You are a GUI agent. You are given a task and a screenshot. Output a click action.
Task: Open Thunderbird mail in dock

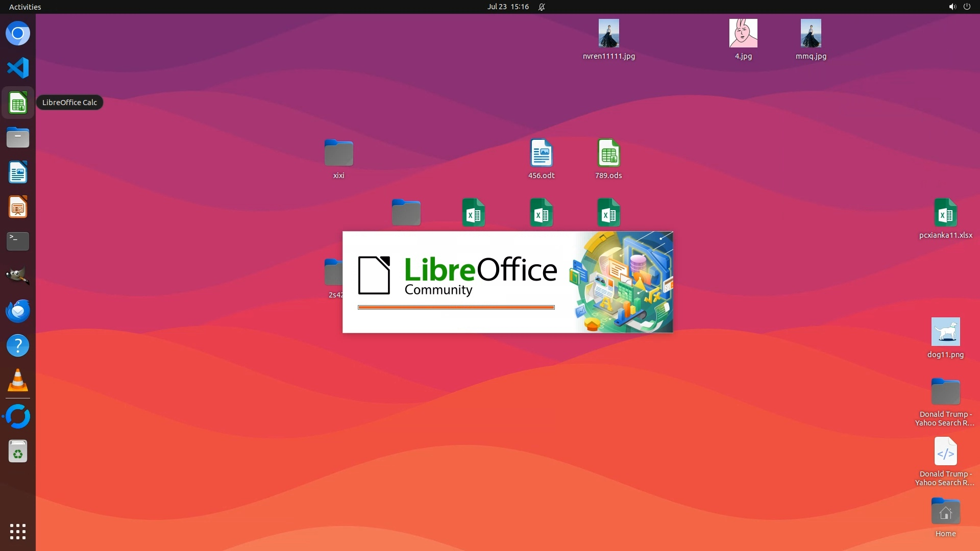pos(18,311)
